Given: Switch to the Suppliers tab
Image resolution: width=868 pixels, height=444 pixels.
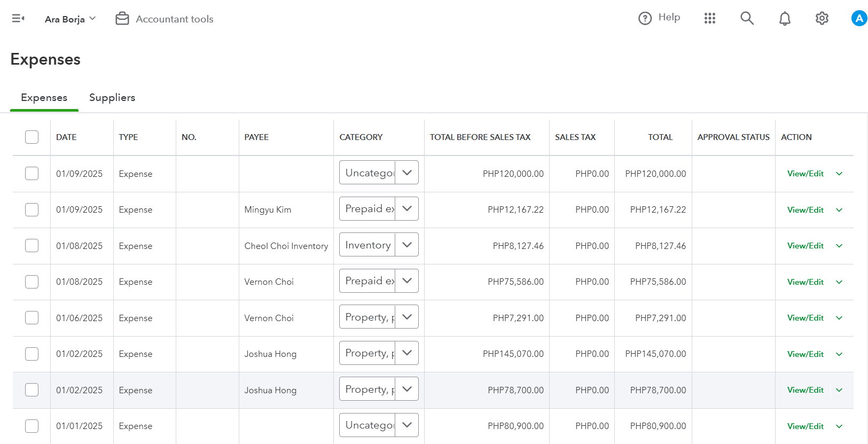Looking at the screenshot, I should (112, 98).
